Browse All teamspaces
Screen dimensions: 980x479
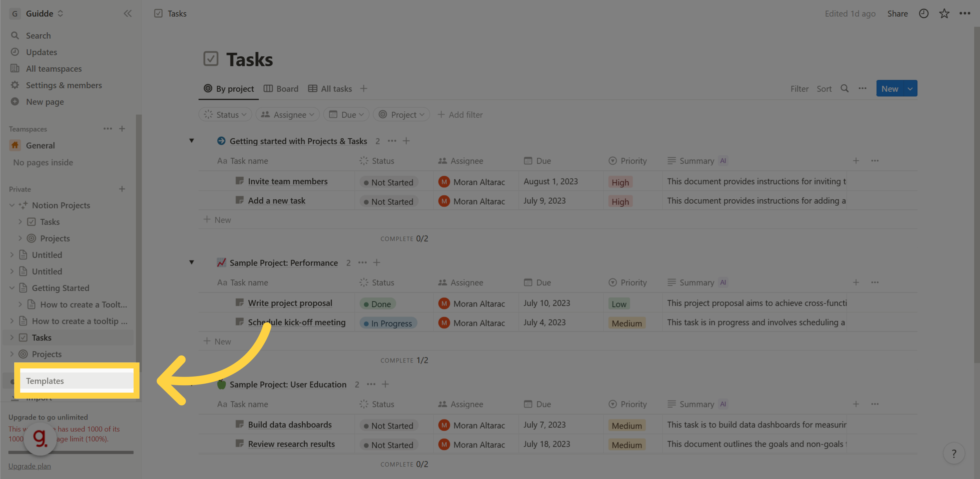54,69
